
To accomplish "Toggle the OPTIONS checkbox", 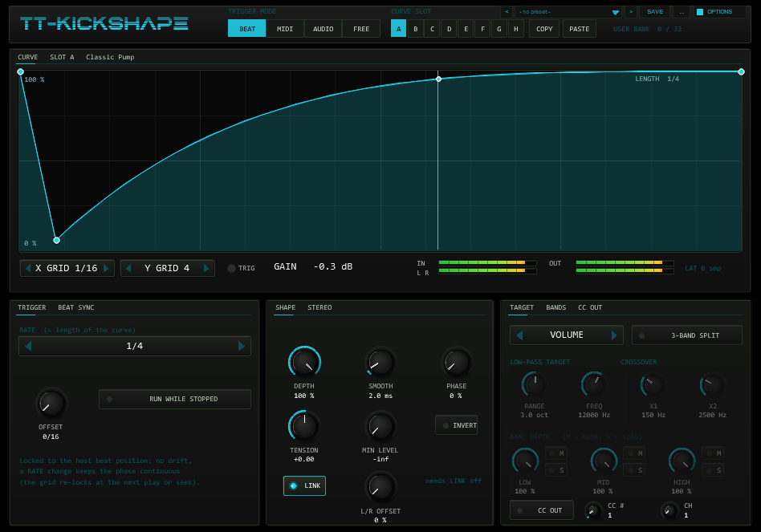I will point(700,12).
